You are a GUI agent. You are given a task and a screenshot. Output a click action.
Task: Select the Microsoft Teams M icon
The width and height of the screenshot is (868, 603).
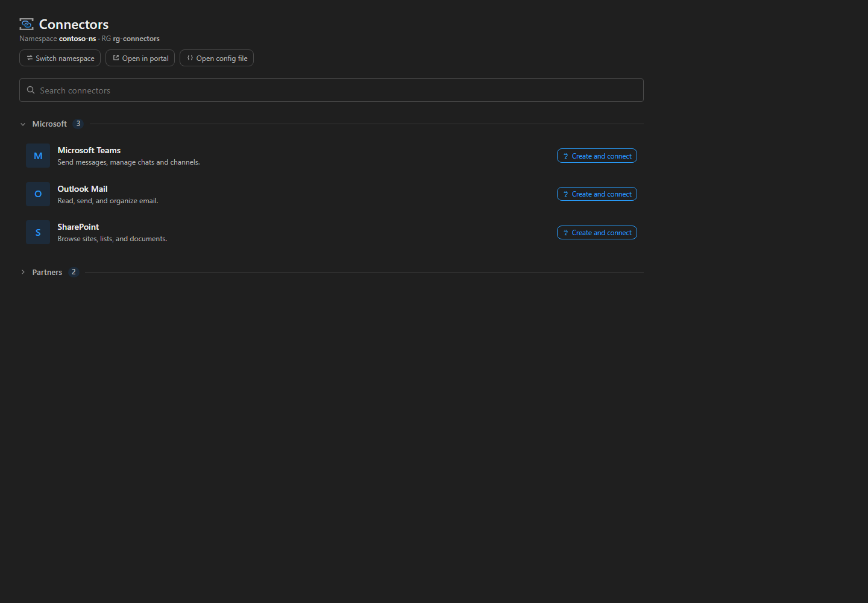[38, 156]
